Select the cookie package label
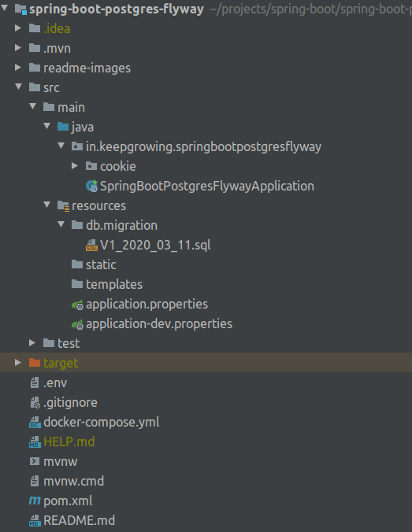The image size is (412, 532). pyautogui.click(x=118, y=166)
